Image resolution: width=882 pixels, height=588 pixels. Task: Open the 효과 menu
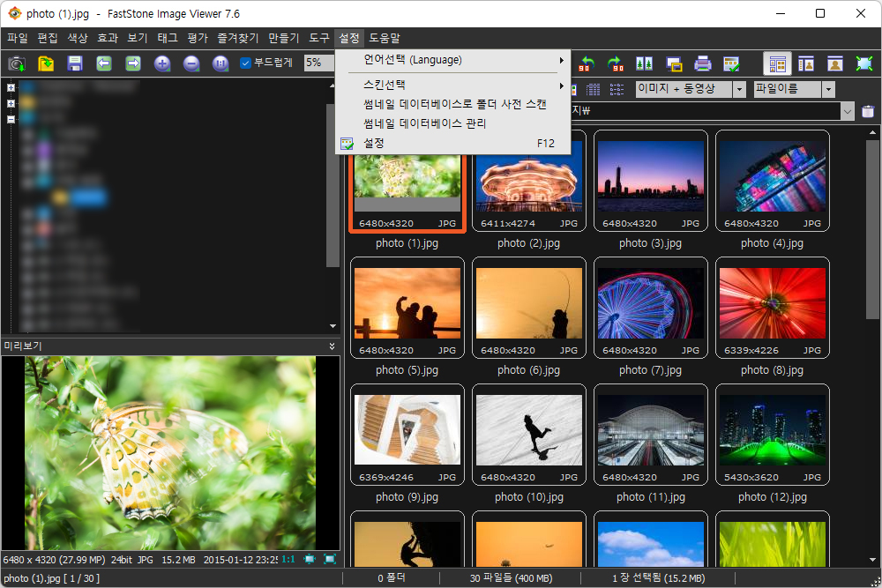pos(108,38)
